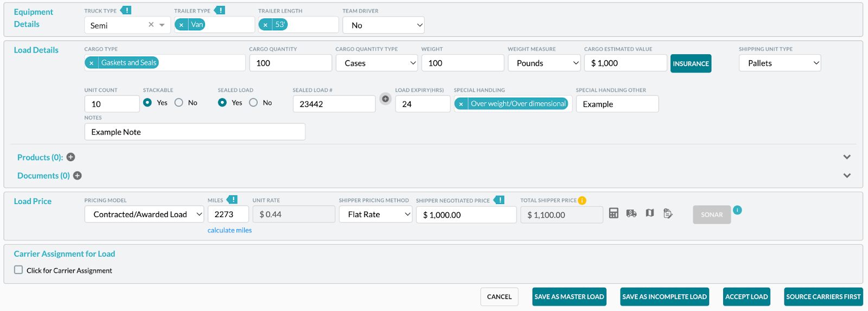
Task: Clear the Semi truck type selection
Action: tap(151, 24)
